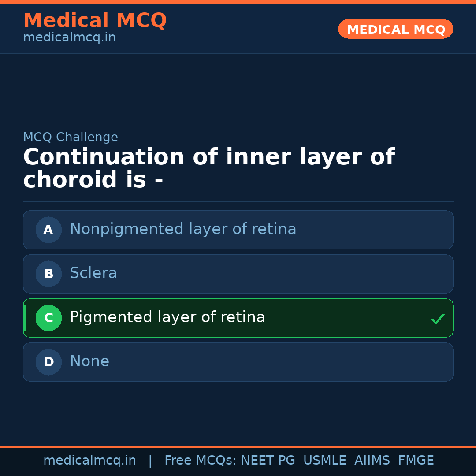Viewport: 476px width, 476px height.
Task: Open the USMLE category in footer
Action: (325, 460)
